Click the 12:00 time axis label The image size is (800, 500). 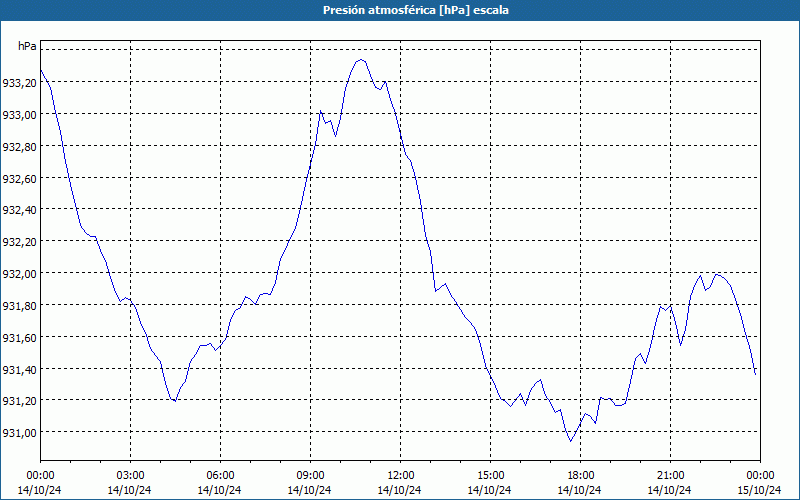coord(401,476)
